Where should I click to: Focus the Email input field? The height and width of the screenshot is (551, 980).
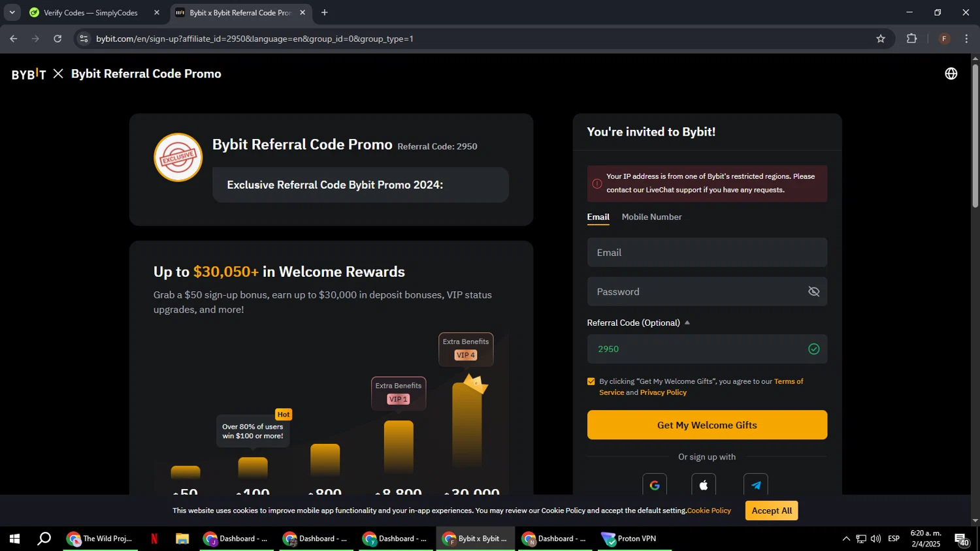click(x=707, y=253)
